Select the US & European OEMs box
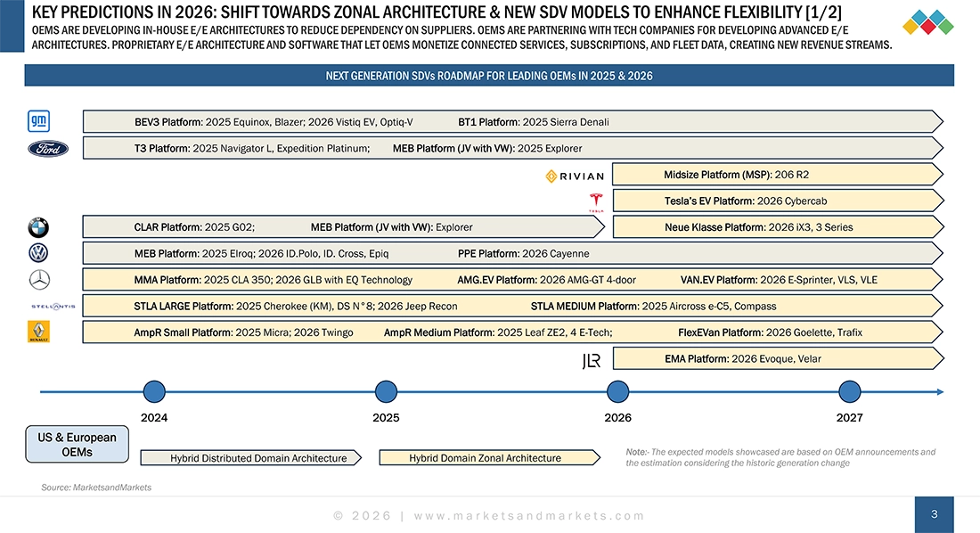Image resolution: width=980 pixels, height=533 pixels. (x=77, y=443)
